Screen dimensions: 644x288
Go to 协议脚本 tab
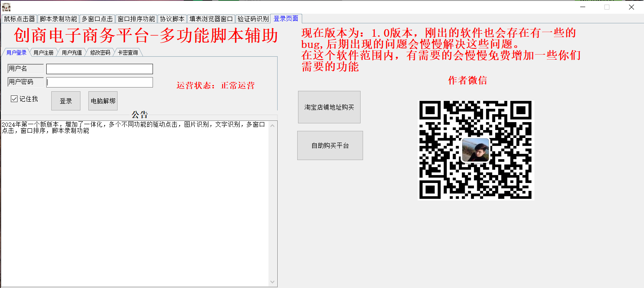click(172, 19)
